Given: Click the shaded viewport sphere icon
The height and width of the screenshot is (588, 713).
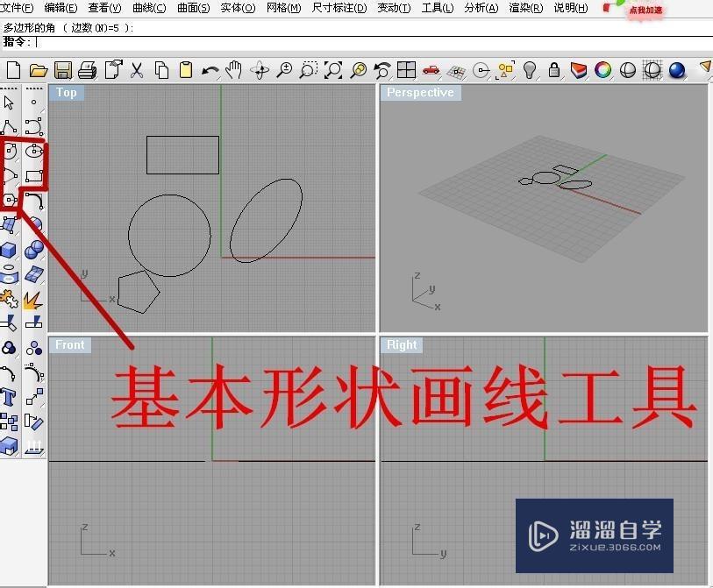Looking at the screenshot, I should point(628,70).
